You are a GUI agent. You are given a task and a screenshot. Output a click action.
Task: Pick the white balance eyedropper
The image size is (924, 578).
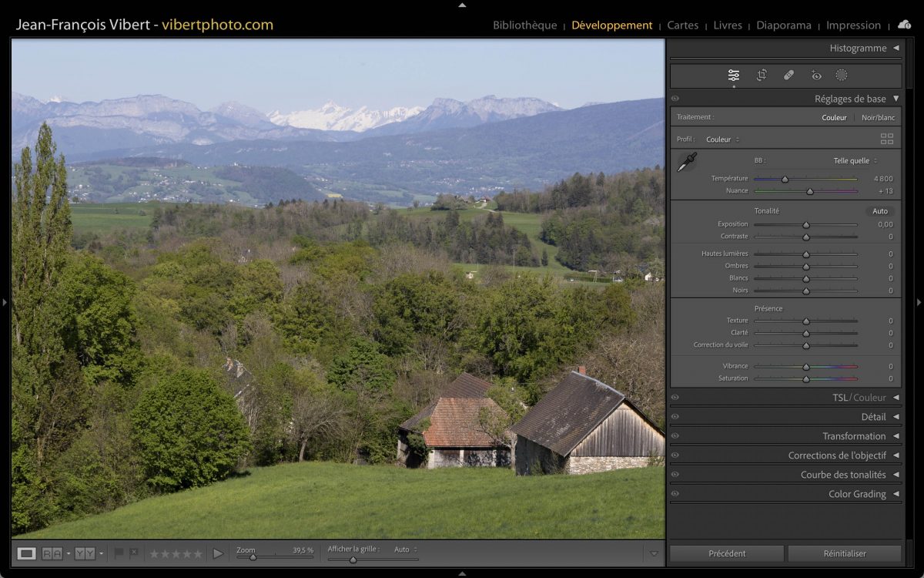tap(686, 162)
